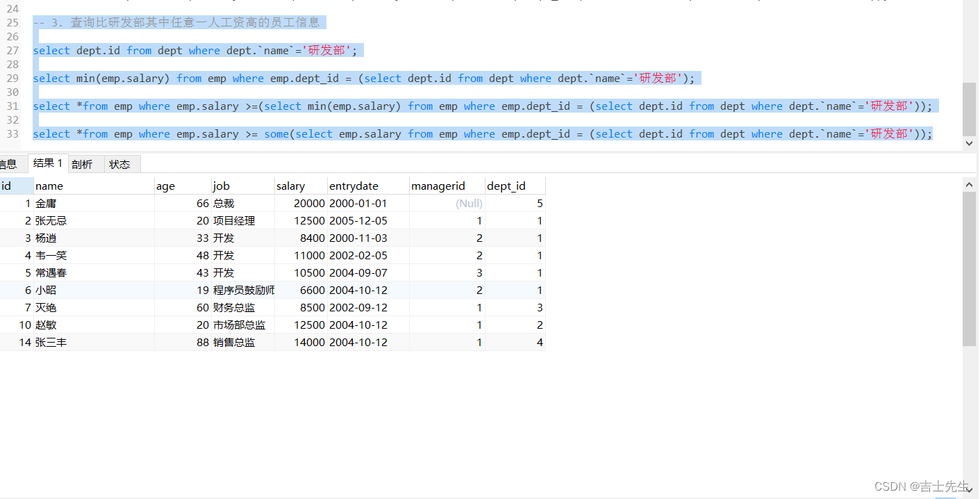Image resolution: width=980 pixels, height=499 pixels.
Task: Click the id column header
Action: tap(16, 186)
